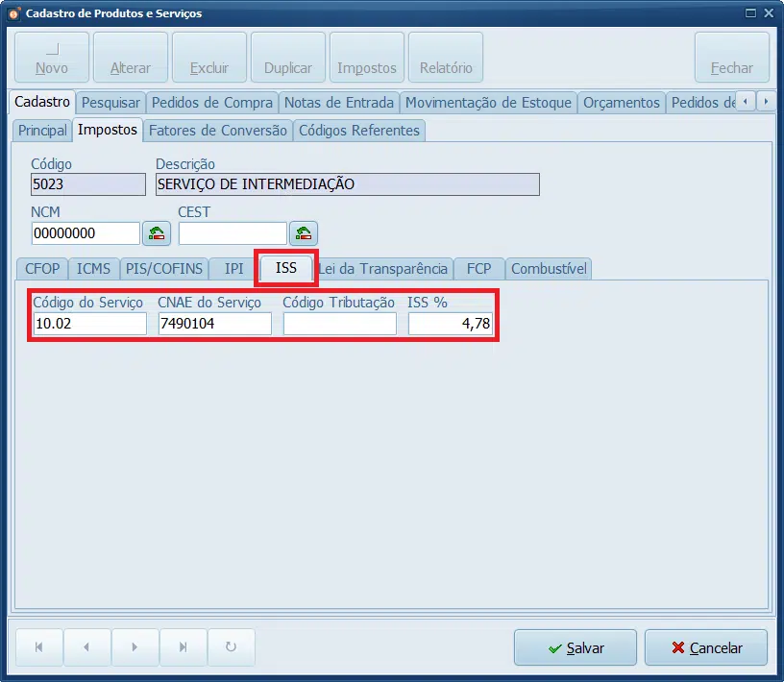Screen dimensions: 784x682
Task: Open the Fatores de Conversão tab
Action: (x=218, y=131)
